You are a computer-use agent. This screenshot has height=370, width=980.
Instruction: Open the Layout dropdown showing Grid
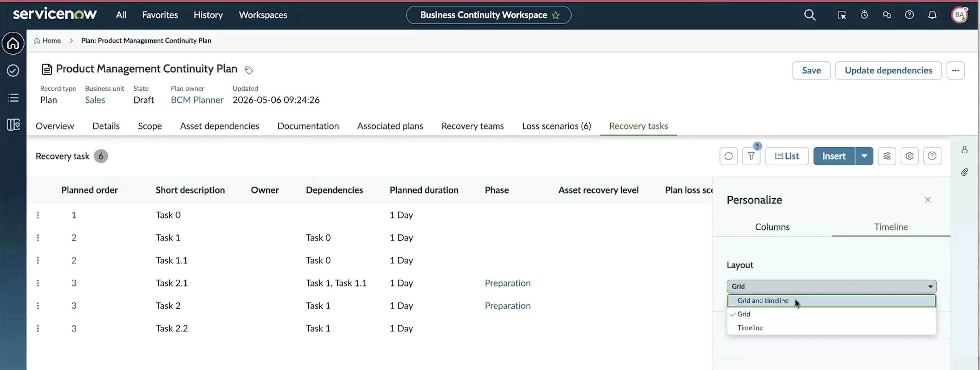831,286
